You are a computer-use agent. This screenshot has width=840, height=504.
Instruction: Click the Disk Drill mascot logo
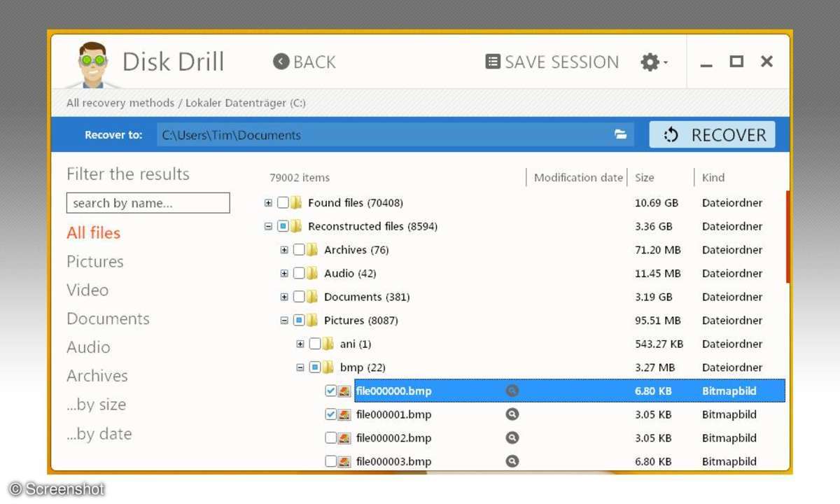(93, 64)
